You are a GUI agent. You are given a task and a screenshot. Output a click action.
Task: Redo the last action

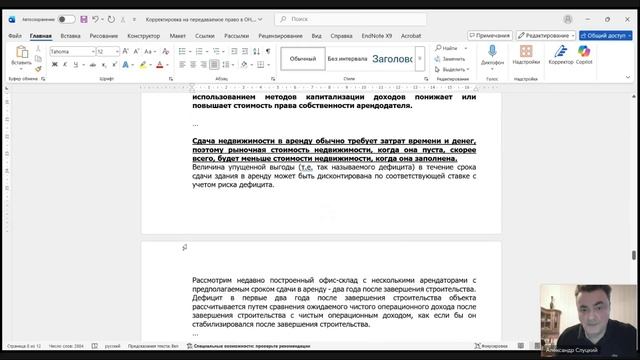[x=111, y=19]
